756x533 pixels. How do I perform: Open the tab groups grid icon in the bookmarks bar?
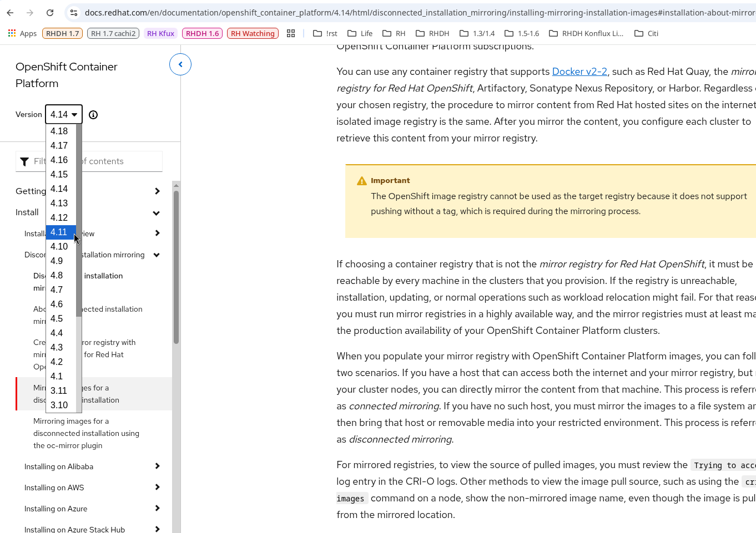click(x=291, y=33)
